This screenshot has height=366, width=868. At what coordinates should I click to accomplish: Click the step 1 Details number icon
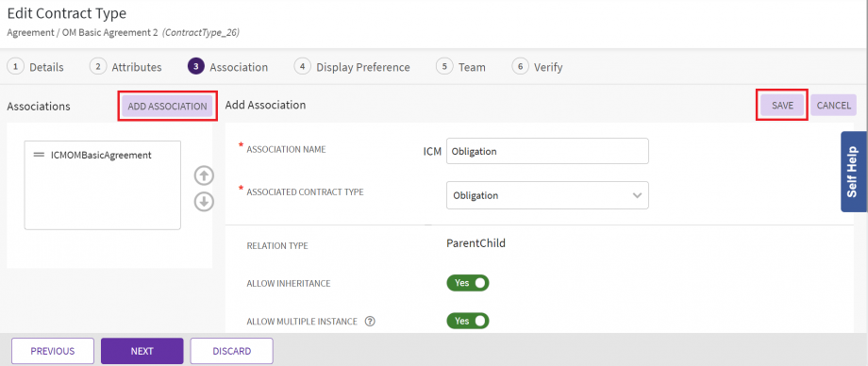tap(15, 66)
